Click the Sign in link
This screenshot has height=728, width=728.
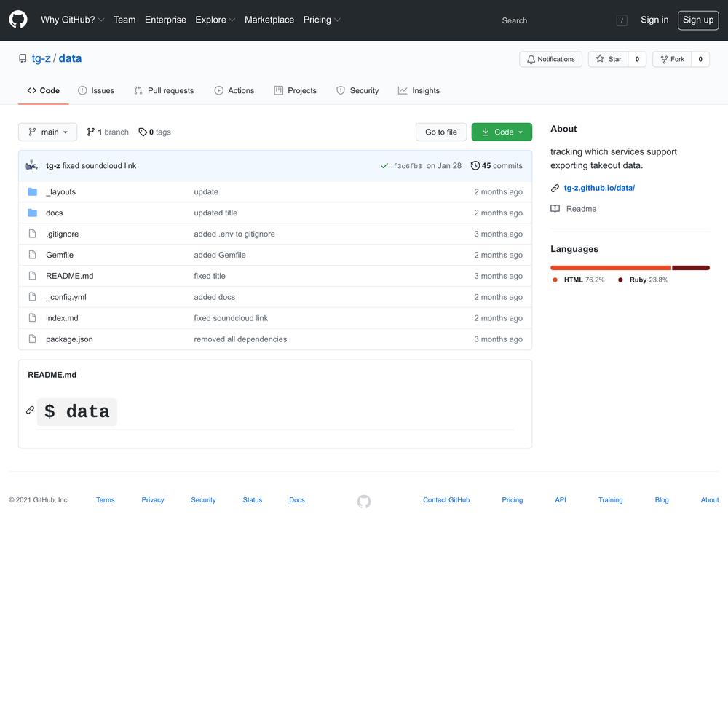click(654, 20)
